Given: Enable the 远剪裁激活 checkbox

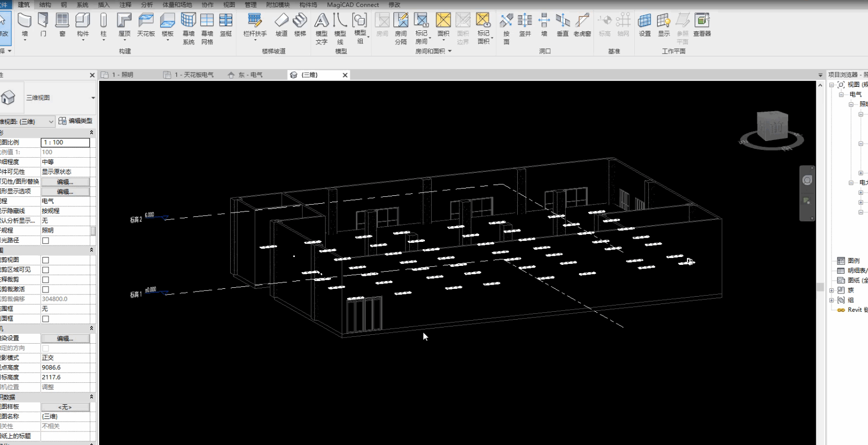Looking at the screenshot, I should click(45, 289).
